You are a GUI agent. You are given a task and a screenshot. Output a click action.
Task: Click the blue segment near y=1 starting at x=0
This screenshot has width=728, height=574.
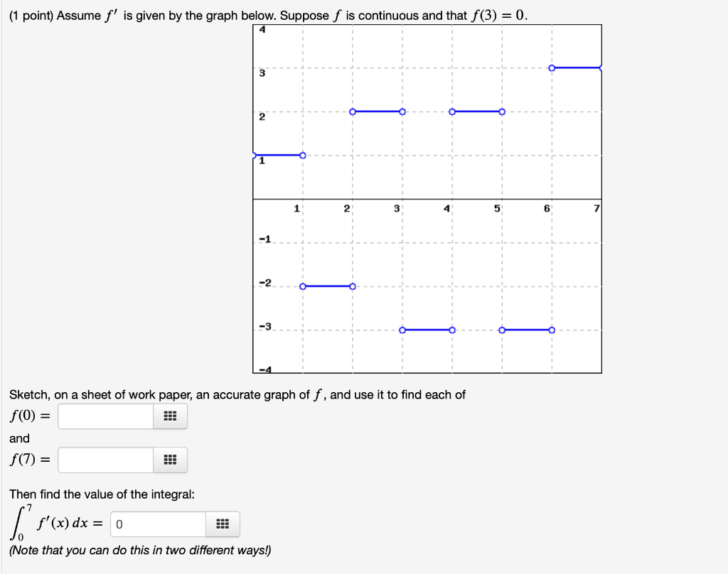pos(277,154)
